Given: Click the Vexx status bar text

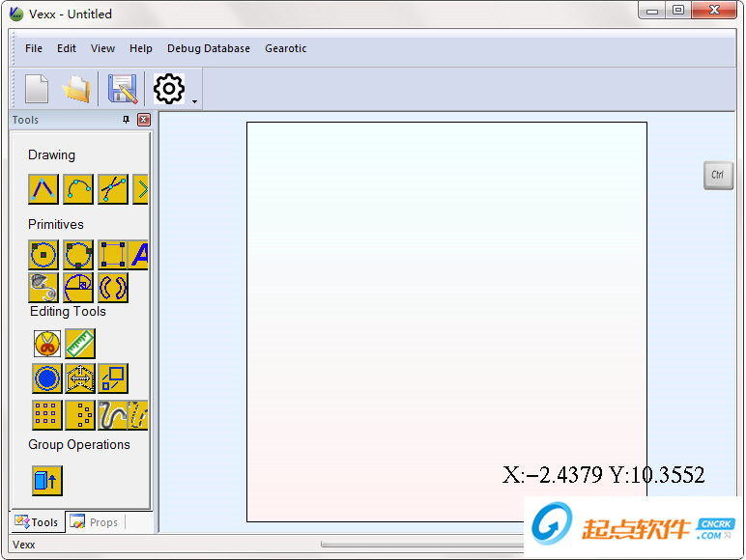Looking at the screenshot, I should (24, 545).
